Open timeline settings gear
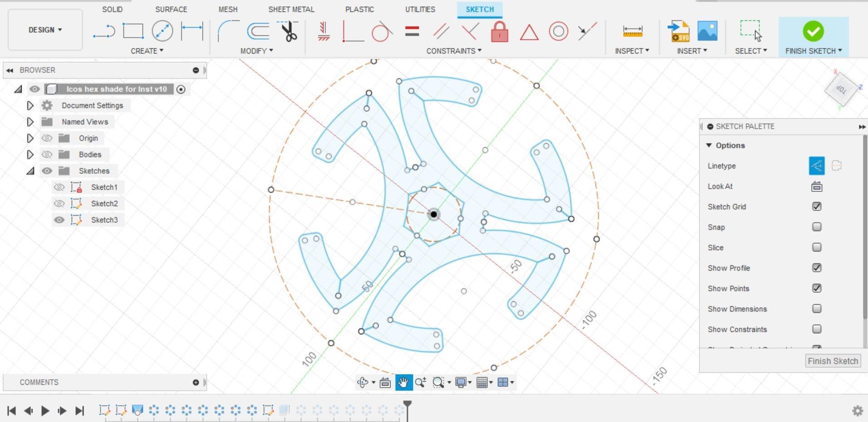 coord(858,411)
